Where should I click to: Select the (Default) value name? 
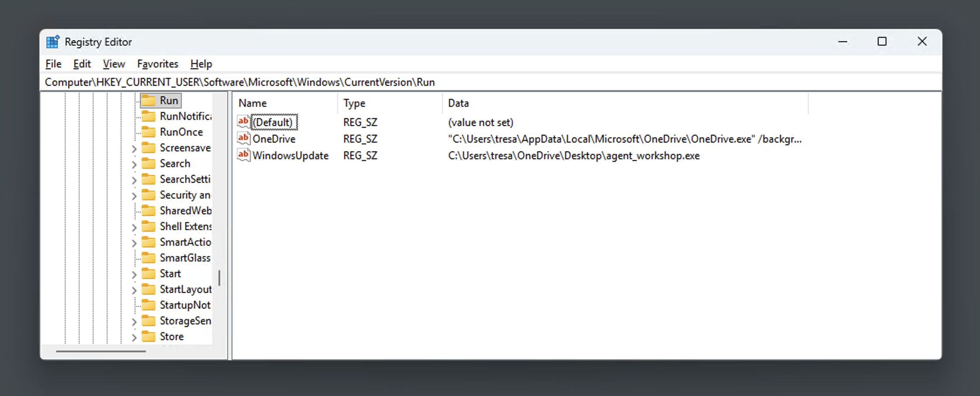[273, 122]
